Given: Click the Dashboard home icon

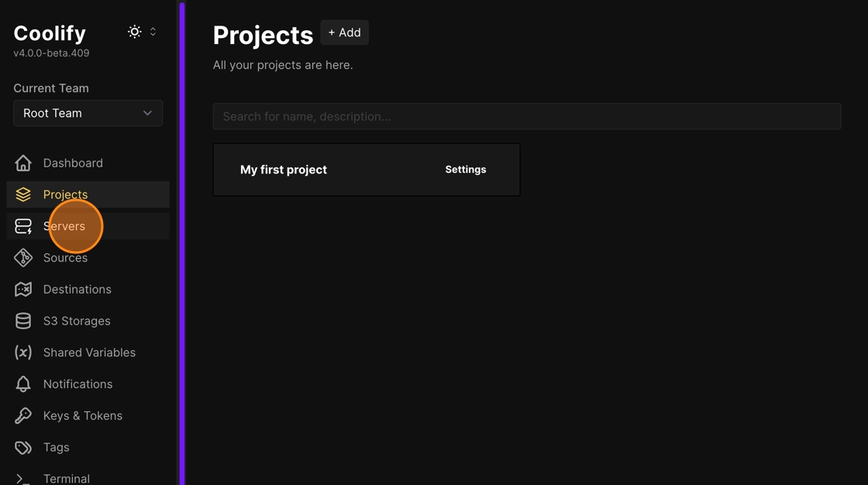Looking at the screenshot, I should [23, 163].
